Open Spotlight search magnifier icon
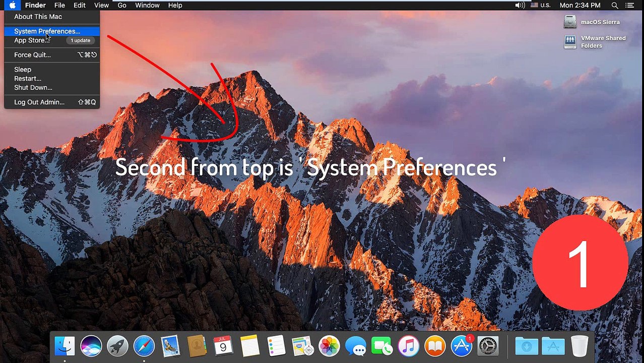 (x=615, y=5)
